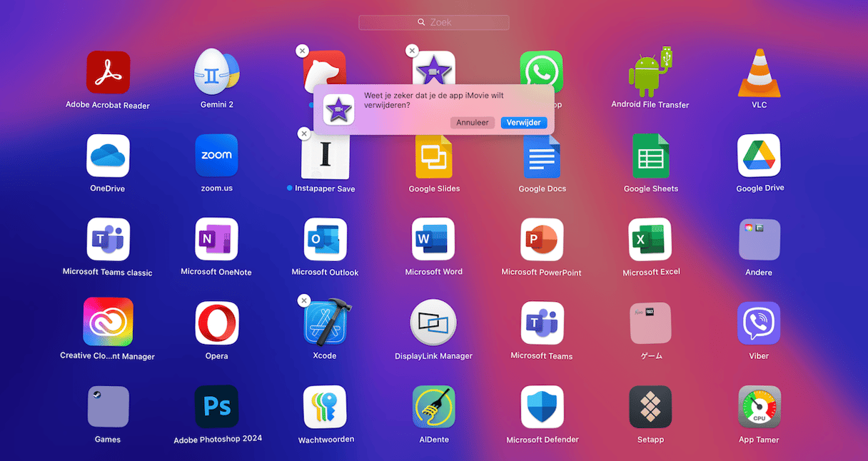Launch Google Sheets
This screenshot has width=868, height=461.
click(651, 156)
